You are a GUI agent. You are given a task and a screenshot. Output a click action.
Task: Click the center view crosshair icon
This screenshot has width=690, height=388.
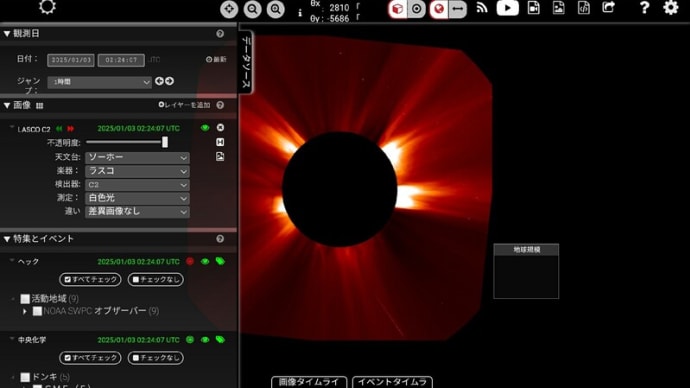229,9
